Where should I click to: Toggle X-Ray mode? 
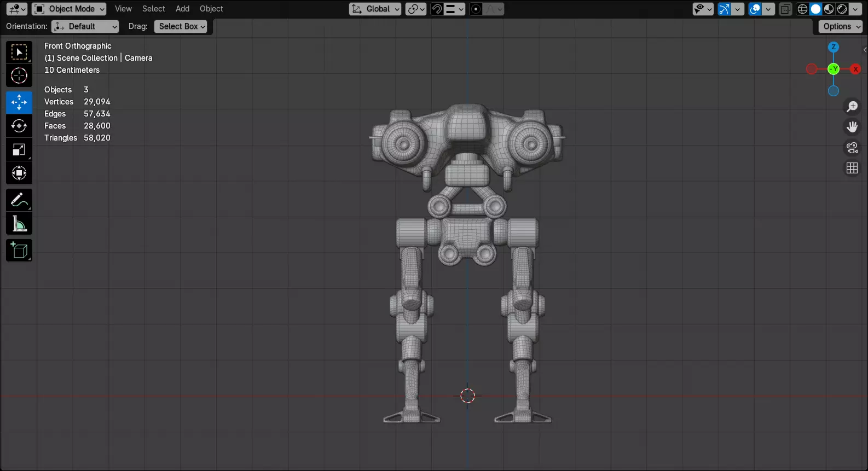click(x=785, y=9)
